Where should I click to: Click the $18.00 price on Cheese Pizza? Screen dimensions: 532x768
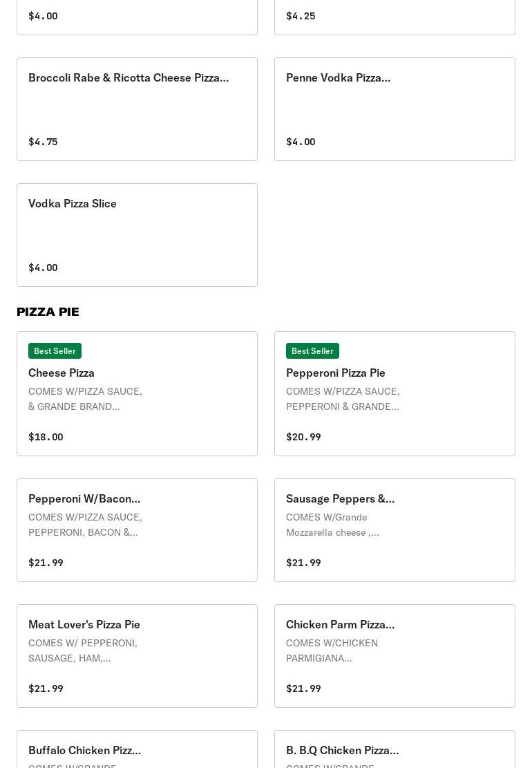pos(46,437)
